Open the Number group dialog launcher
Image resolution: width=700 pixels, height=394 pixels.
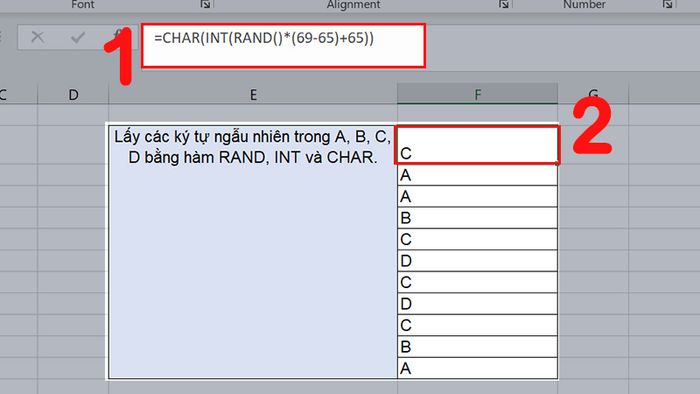click(667, 4)
